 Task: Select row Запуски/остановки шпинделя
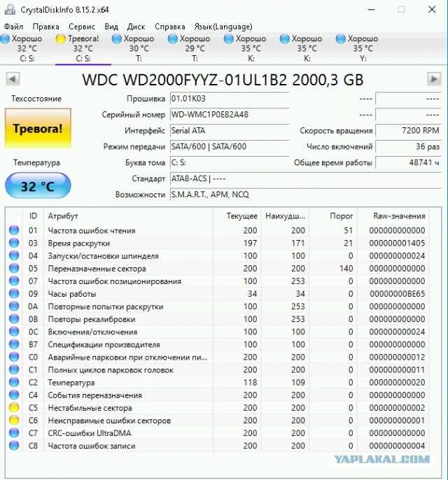click(x=217, y=255)
